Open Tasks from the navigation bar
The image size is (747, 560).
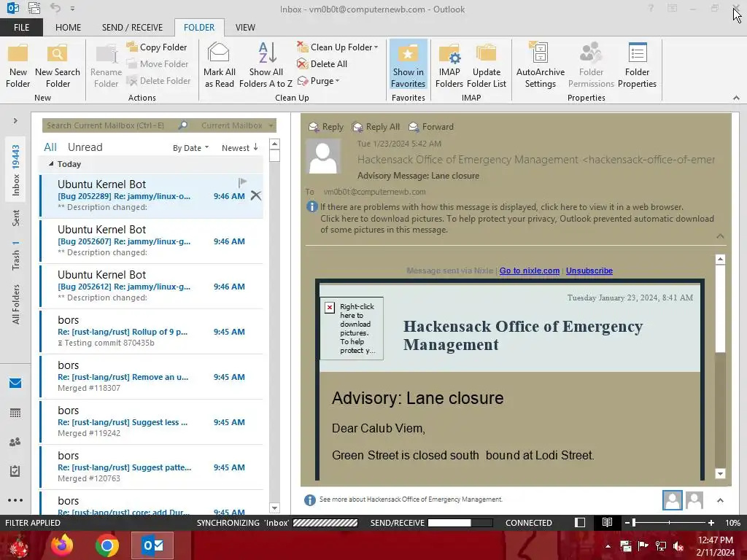pos(15,471)
